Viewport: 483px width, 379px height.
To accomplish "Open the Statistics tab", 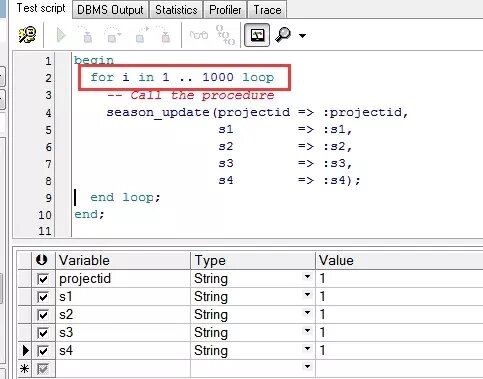I will (x=176, y=9).
